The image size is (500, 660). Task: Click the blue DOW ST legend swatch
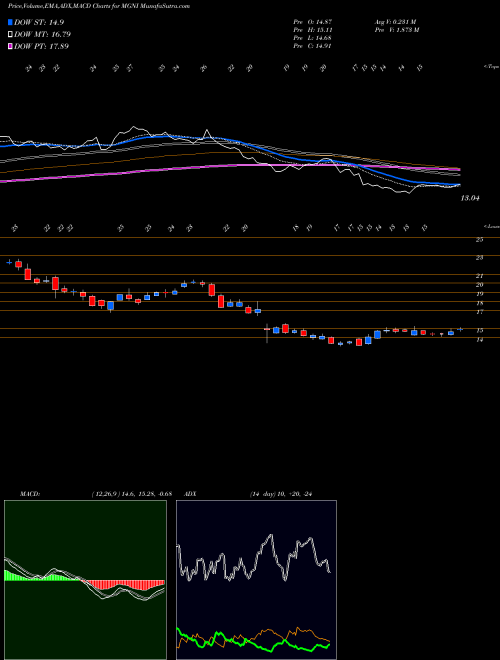coord(11,22)
